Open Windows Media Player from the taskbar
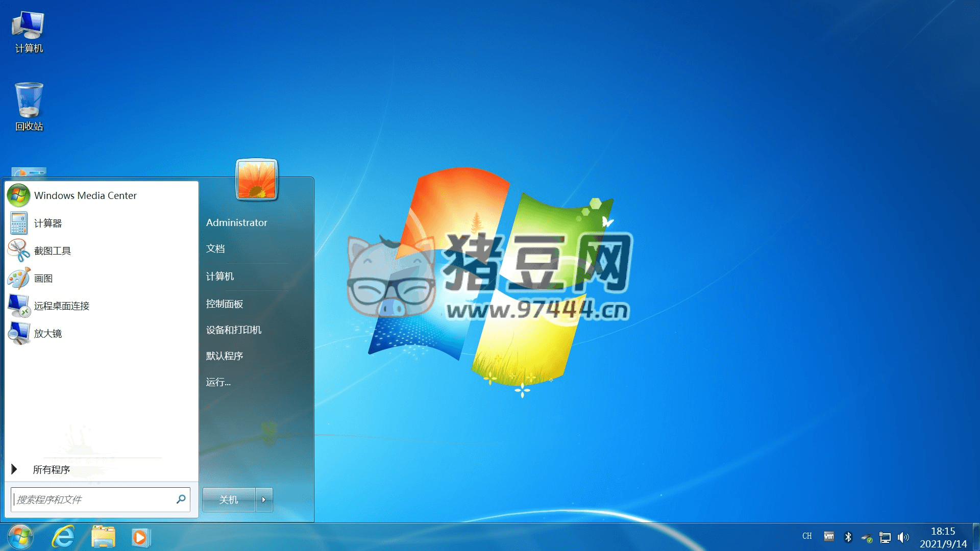 pyautogui.click(x=140, y=537)
